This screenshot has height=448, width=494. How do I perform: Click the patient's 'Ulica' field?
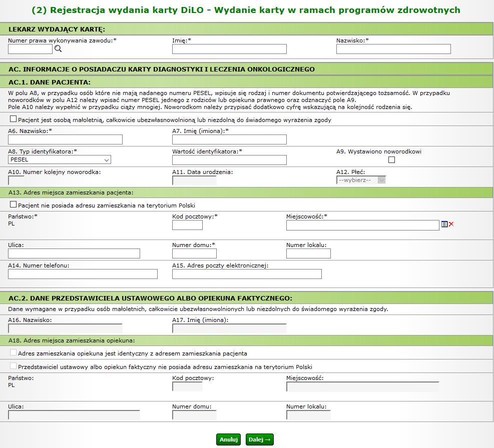pyautogui.click(x=74, y=253)
